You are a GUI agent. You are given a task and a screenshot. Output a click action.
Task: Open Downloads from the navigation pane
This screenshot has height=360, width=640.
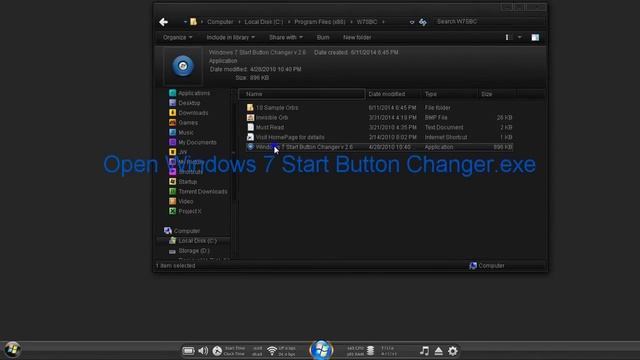point(193,113)
